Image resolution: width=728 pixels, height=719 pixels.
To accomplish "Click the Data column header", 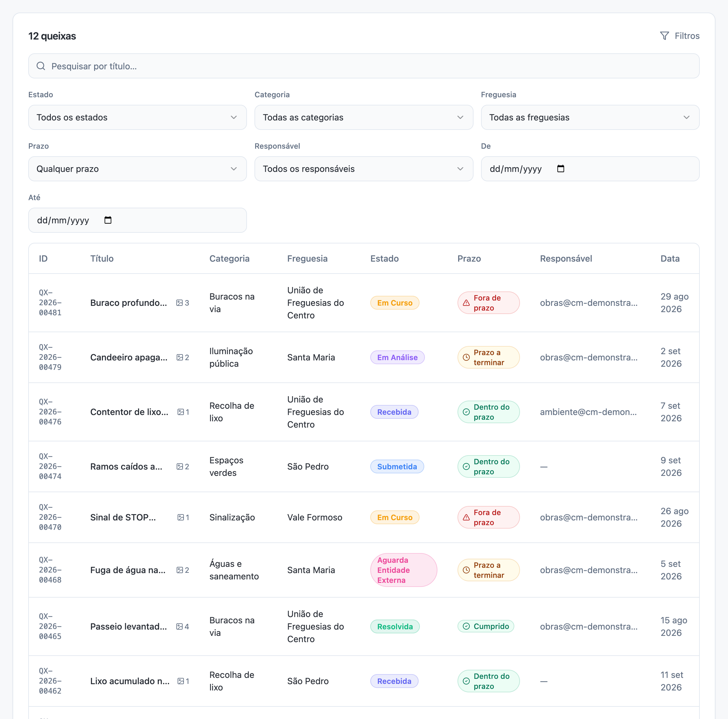I will click(670, 259).
